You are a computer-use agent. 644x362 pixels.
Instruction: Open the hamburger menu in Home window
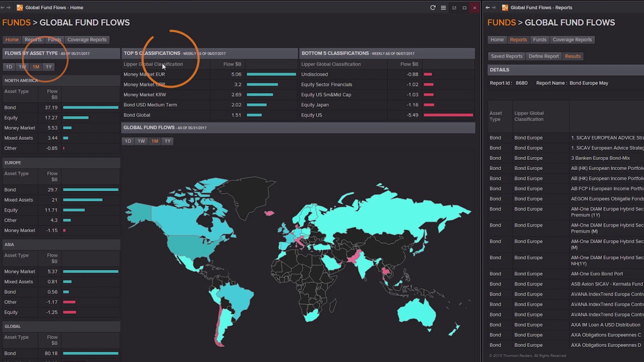coord(443,8)
